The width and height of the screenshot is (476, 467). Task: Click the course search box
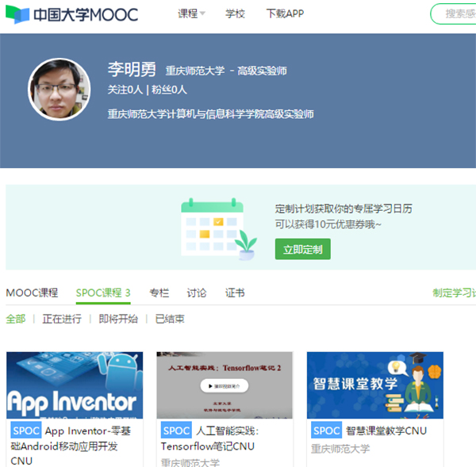(456, 13)
